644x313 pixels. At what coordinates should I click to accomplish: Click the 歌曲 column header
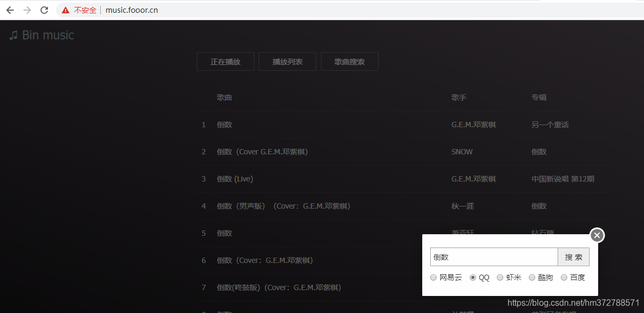(224, 97)
